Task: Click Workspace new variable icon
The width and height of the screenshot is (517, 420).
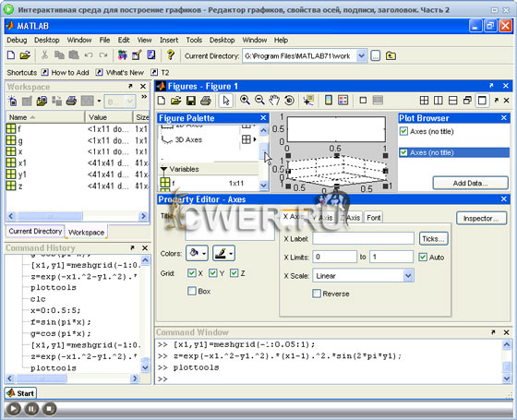Action: click(x=13, y=101)
